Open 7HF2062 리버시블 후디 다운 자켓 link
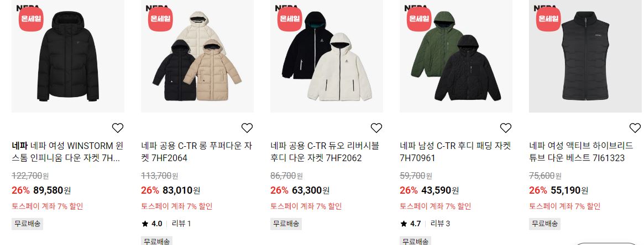 [325, 152]
